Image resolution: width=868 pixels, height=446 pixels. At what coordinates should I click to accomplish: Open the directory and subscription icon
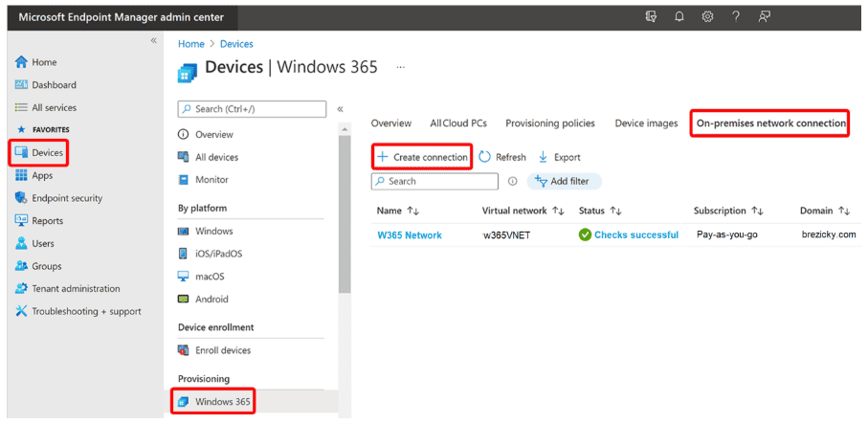point(651,16)
